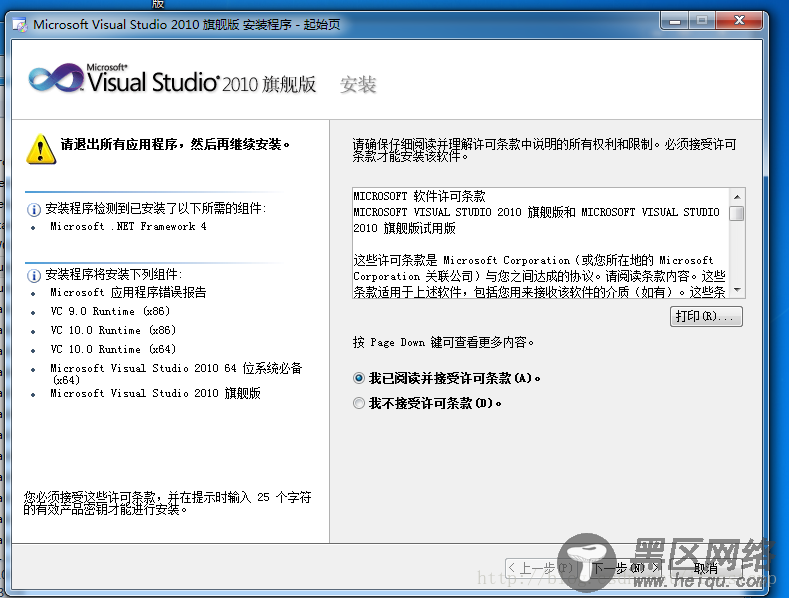Click 'MICROSOFT 软件许可条款' license heading

(x=419, y=196)
